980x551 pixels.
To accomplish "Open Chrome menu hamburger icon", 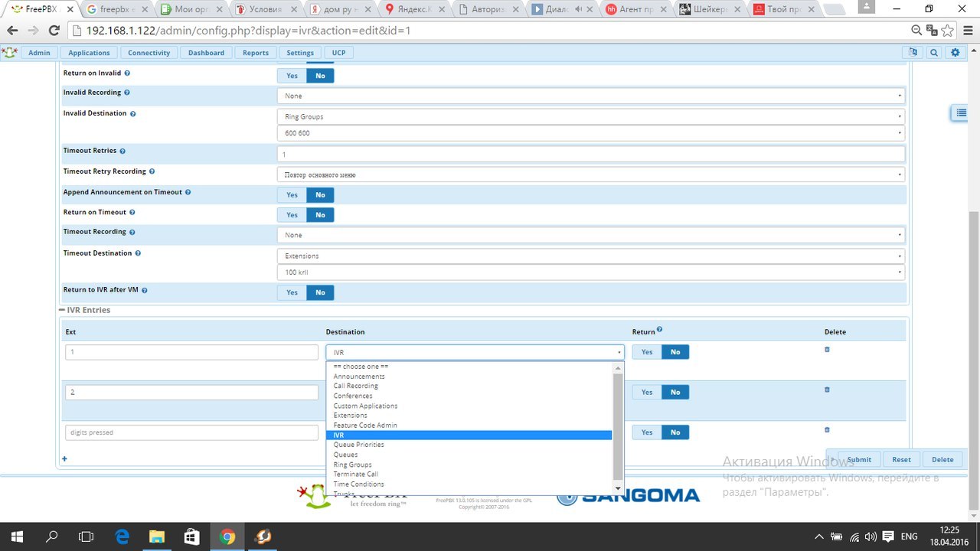I will point(967,31).
